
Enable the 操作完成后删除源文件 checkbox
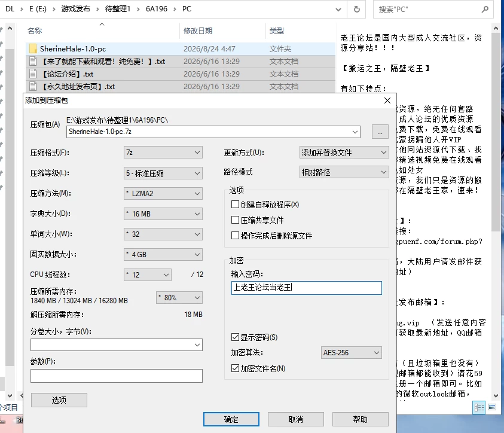(x=236, y=235)
